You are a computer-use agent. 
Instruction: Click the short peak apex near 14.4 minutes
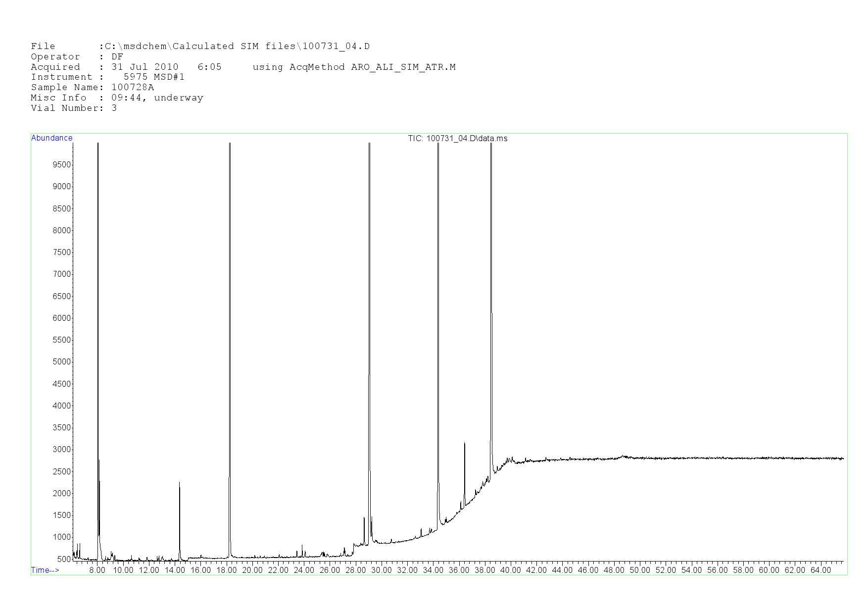pyautogui.click(x=179, y=483)
